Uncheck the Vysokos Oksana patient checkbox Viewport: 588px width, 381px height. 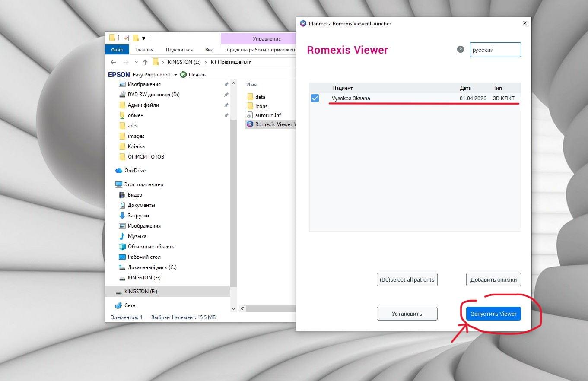(315, 98)
